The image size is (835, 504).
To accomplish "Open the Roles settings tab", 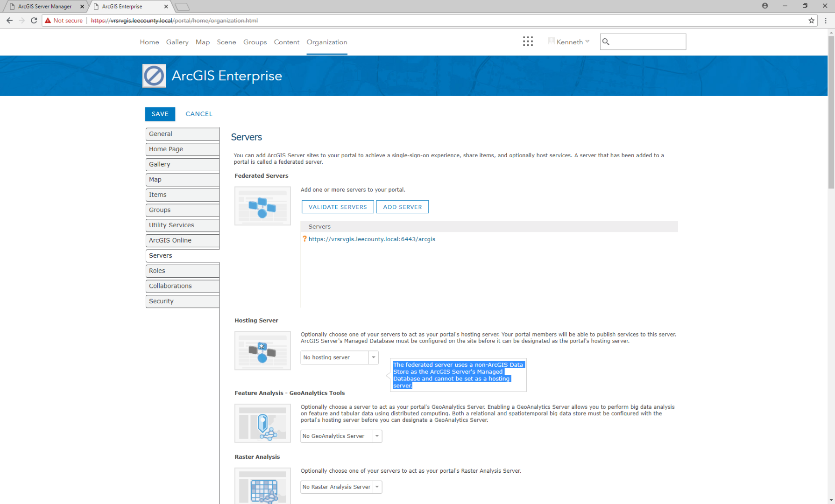I will click(183, 271).
